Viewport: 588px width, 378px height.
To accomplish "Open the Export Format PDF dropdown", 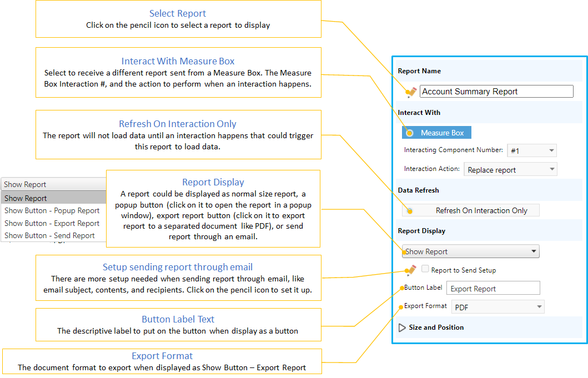I will 497,307.
